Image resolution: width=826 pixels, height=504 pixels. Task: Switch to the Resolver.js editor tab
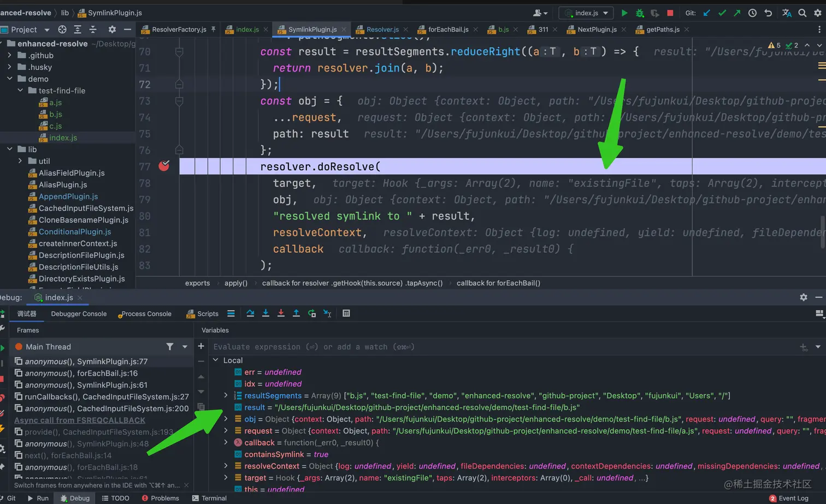pos(382,29)
